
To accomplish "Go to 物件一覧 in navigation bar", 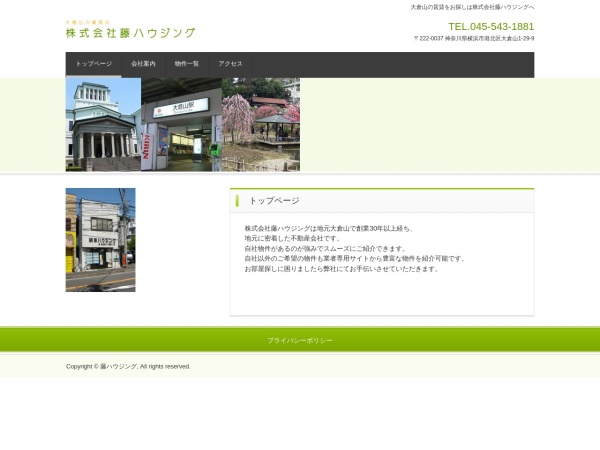I will [x=187, y=64].
